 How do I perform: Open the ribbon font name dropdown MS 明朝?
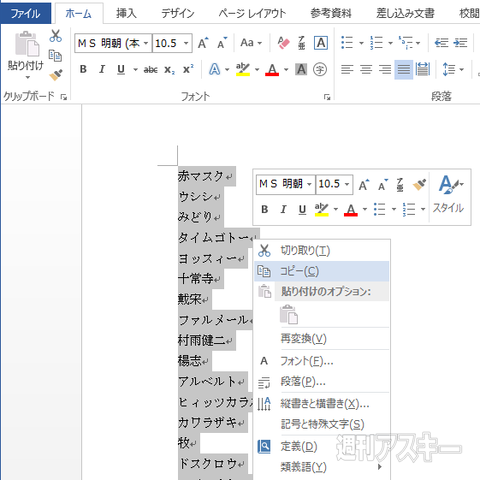[x=146, y=43]
